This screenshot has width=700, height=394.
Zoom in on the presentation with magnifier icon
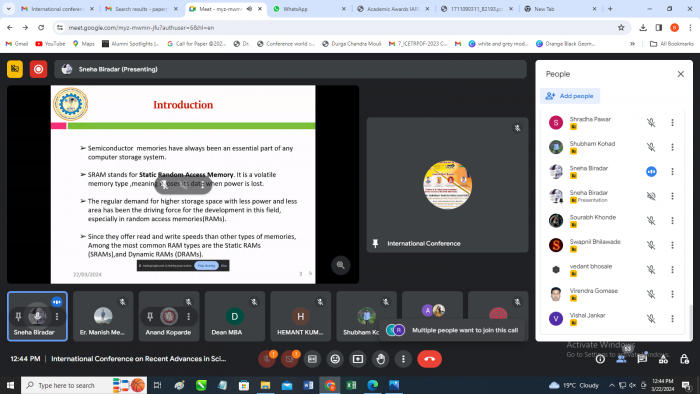(340, 265)
